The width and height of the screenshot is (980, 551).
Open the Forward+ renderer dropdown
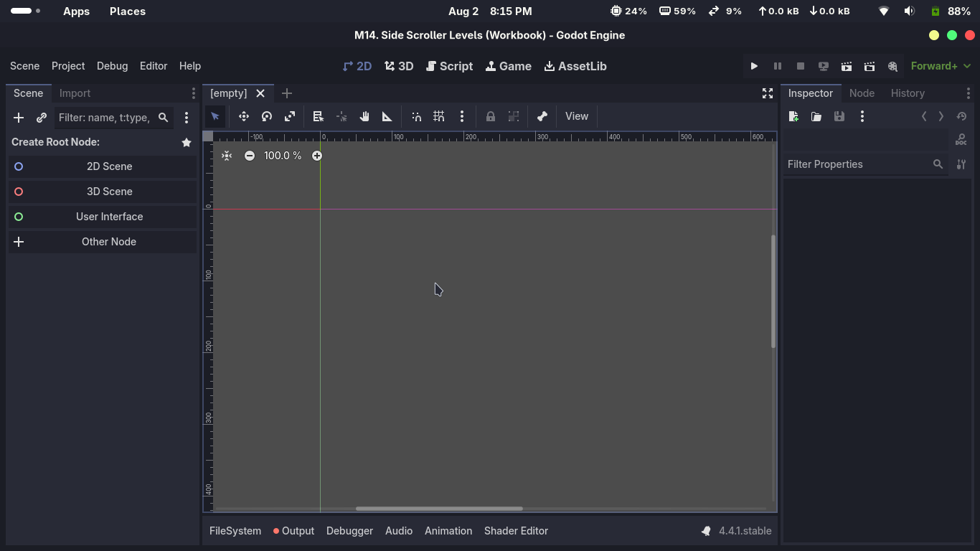941,66
